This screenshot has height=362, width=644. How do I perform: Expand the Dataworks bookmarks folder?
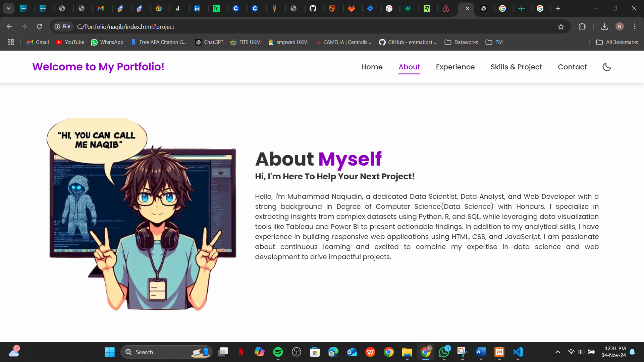point(461,42)
